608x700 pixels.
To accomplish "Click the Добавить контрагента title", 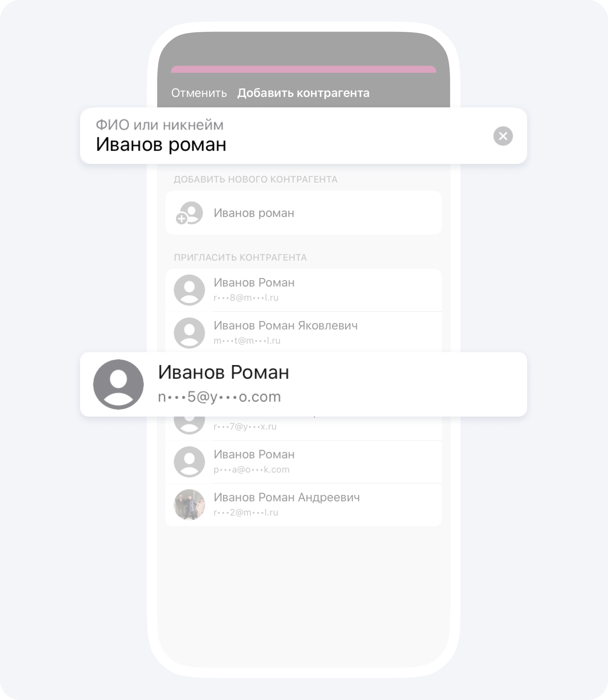I will (303, 93).
